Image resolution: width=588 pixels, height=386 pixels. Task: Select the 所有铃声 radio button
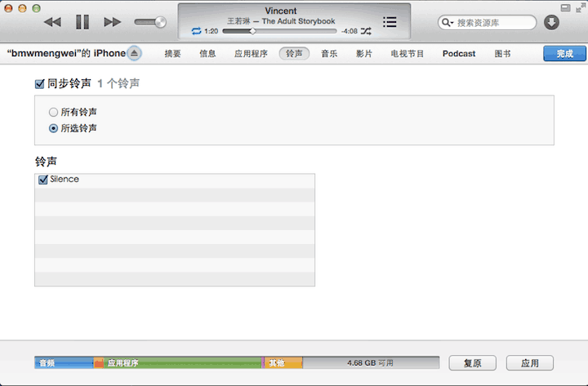click(x=53, y=112)
